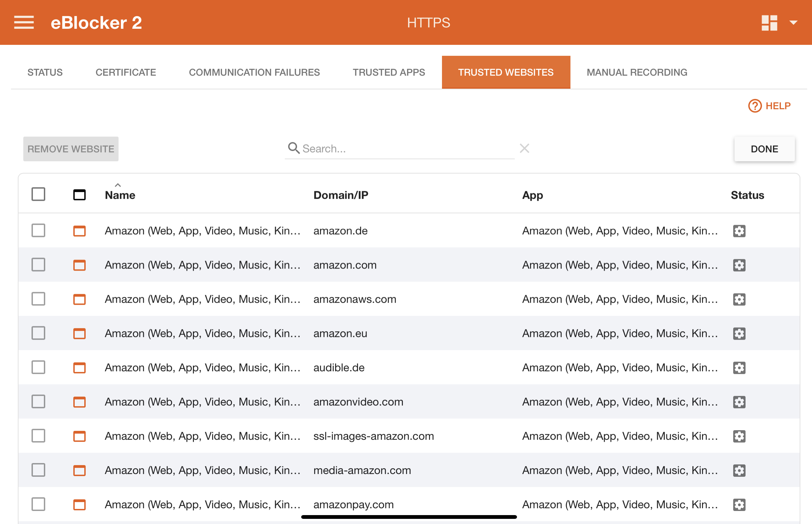Click the orange window icon for audible.de

click(79, 368)
